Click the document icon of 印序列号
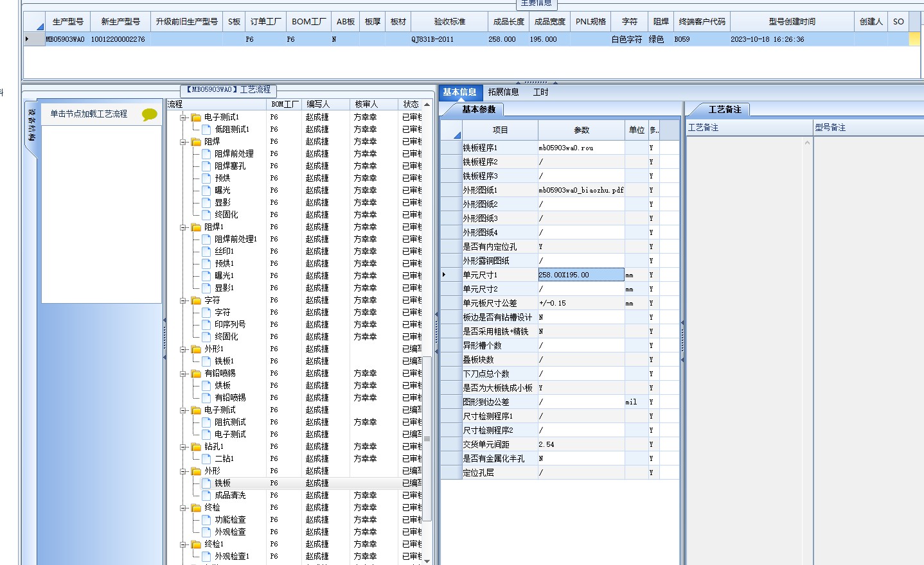This screenshot has width=924, height=565. (x=207, y=325)
